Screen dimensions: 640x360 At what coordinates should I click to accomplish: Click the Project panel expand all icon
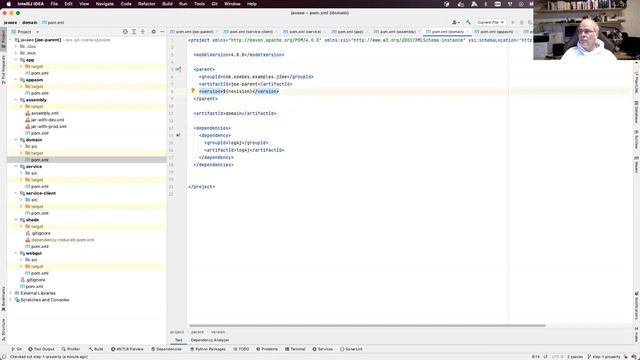tap(134, 31)
